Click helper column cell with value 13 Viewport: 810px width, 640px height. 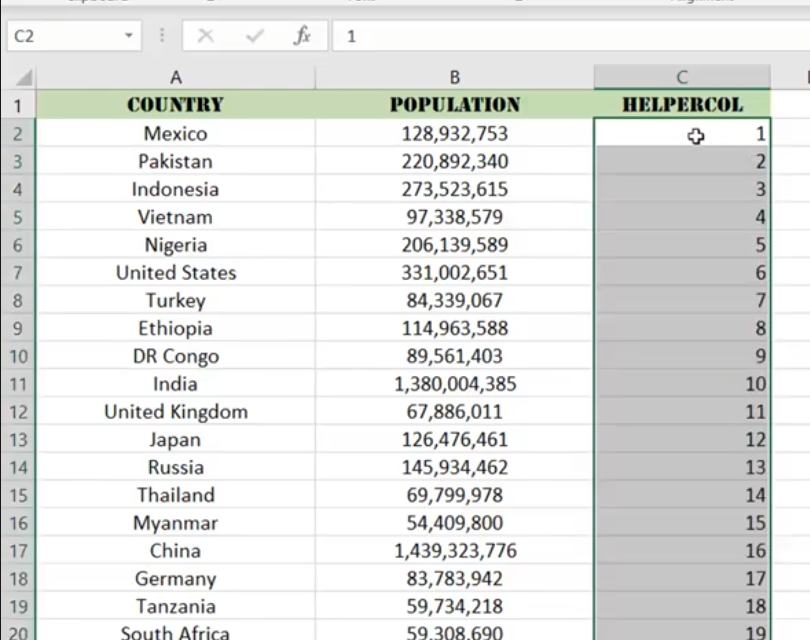point(682,467)
